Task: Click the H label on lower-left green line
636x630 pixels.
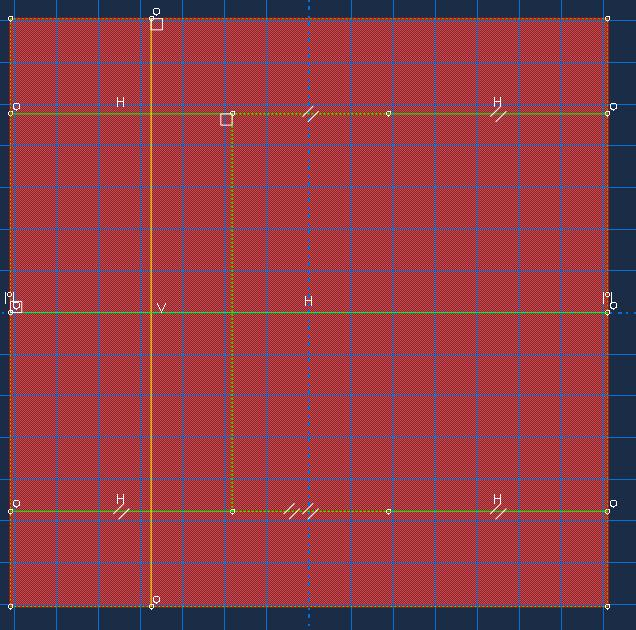Action: coord(120,499)
